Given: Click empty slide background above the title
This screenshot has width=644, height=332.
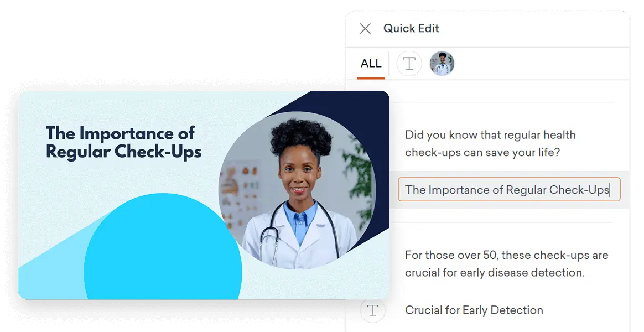Looking at the screenshot, I should [x=123, y=107].
